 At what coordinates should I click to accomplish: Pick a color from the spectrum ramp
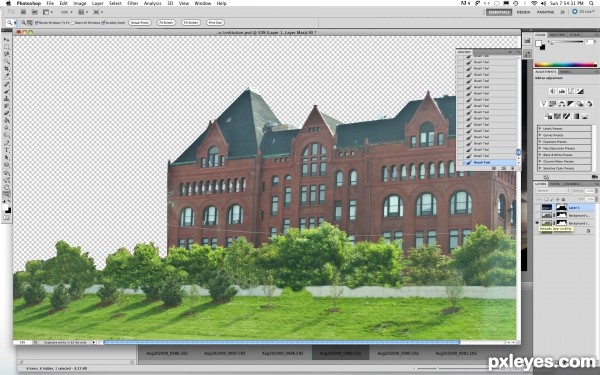[x=566, y=65]
